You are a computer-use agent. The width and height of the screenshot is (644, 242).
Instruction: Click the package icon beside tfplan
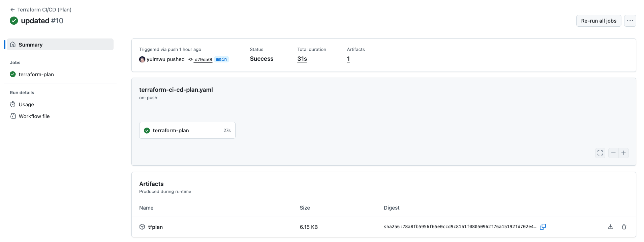[142, 227]
